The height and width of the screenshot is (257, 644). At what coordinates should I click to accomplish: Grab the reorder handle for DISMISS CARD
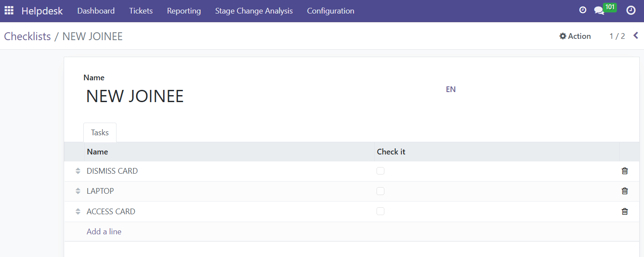(x=78, y=171)
